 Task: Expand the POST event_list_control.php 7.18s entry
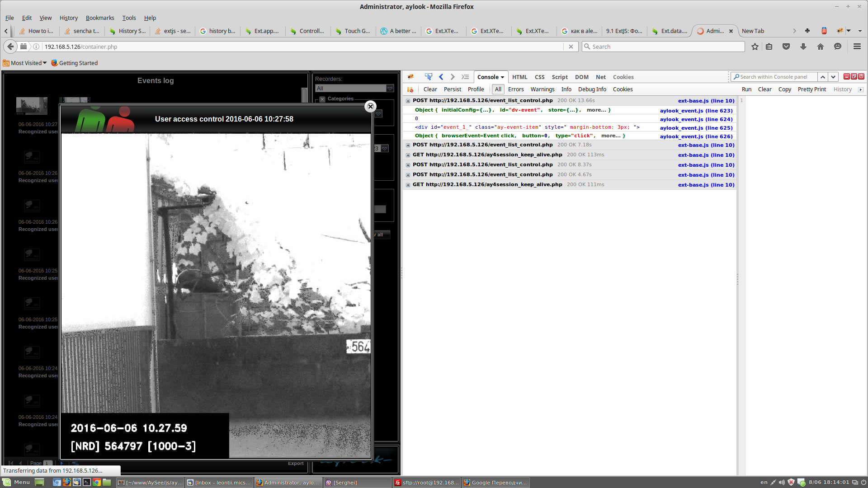pos(408,145)
